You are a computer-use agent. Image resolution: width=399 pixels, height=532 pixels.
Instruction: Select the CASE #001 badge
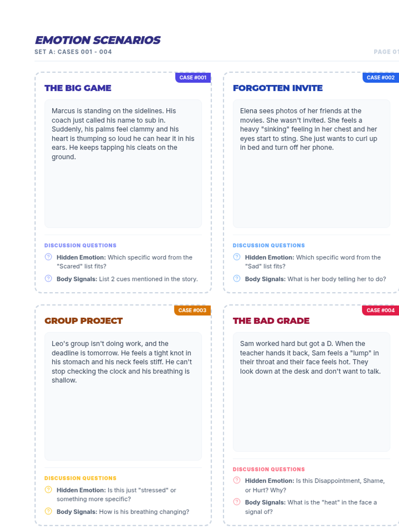(x=193, y=77)
